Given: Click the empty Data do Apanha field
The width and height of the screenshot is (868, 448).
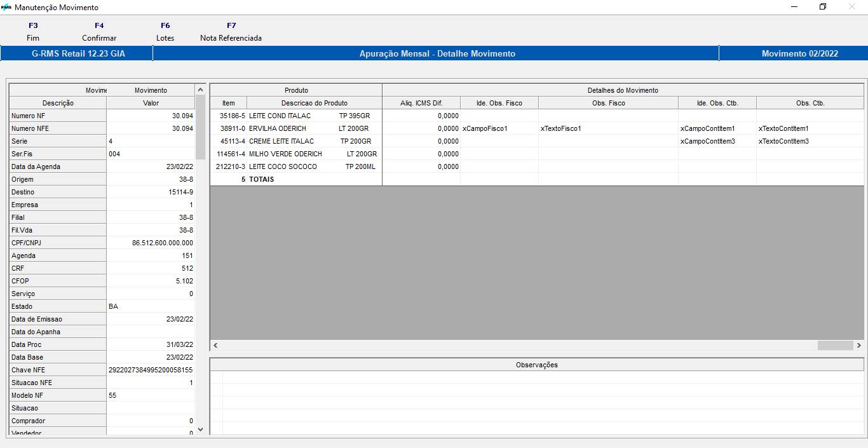Looking at the screenshot, I should coord(151,332).
